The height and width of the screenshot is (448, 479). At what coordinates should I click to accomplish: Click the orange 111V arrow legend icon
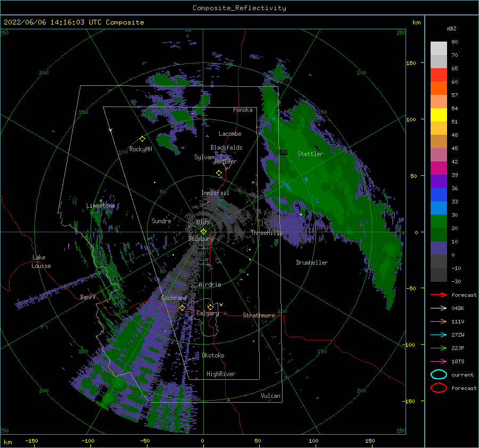tap(439, 321)
